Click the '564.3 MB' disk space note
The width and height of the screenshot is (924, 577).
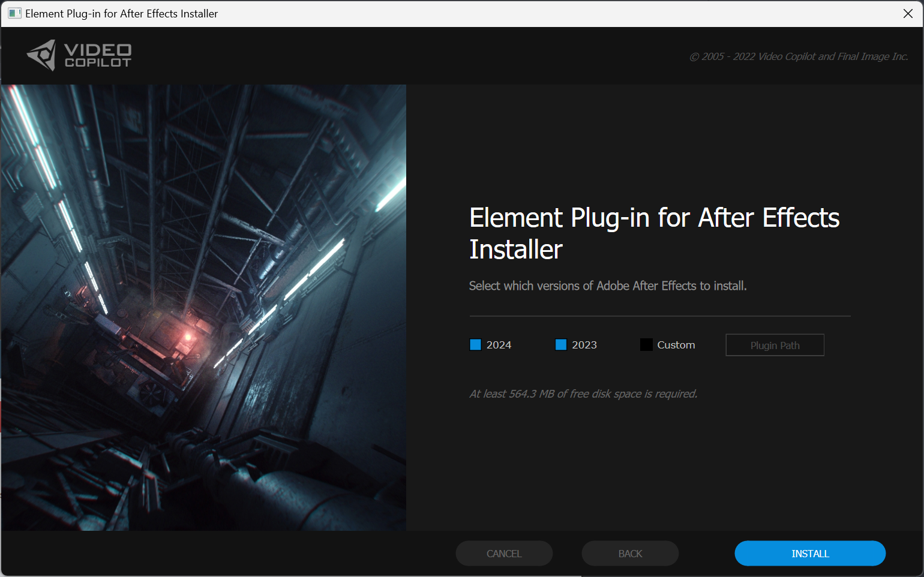pyautogui.click(x=583, y=394)
